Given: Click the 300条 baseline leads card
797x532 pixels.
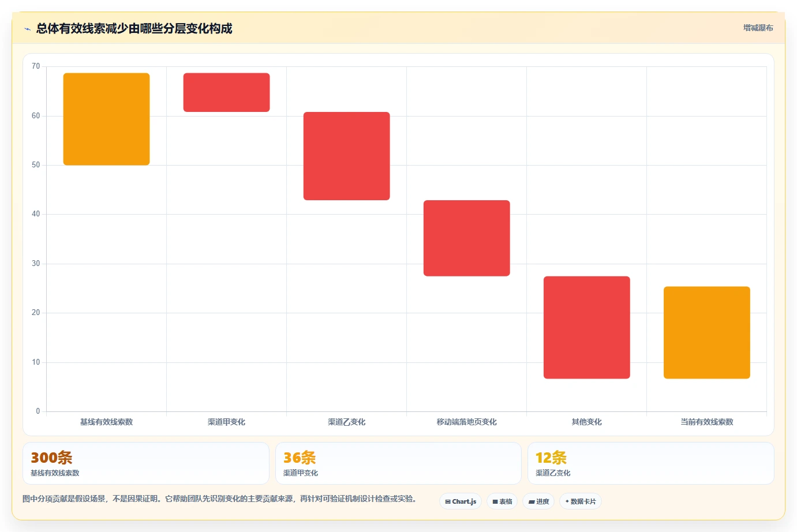Looking at the screenshot, I should [146, 463].
